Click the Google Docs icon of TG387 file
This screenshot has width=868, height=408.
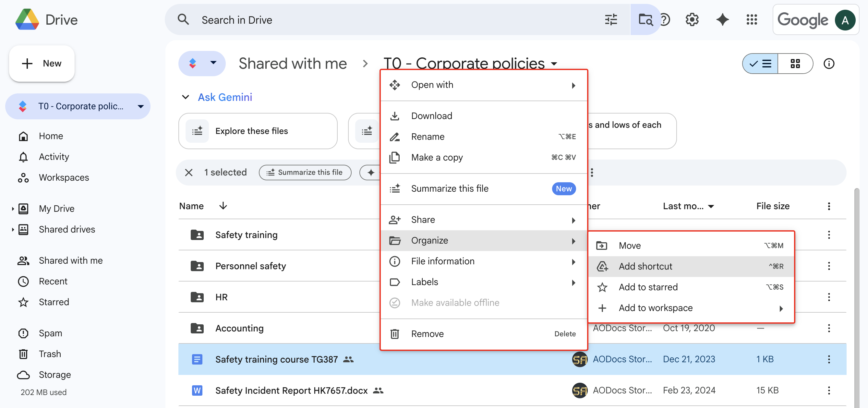point(197,359)
